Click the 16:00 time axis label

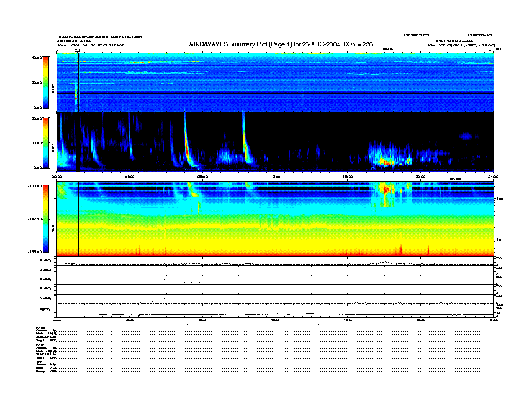tap(348, 177)
